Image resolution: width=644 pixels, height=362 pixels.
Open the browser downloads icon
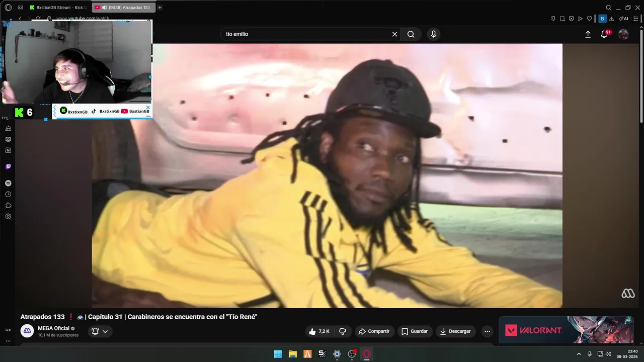(612, 19)
